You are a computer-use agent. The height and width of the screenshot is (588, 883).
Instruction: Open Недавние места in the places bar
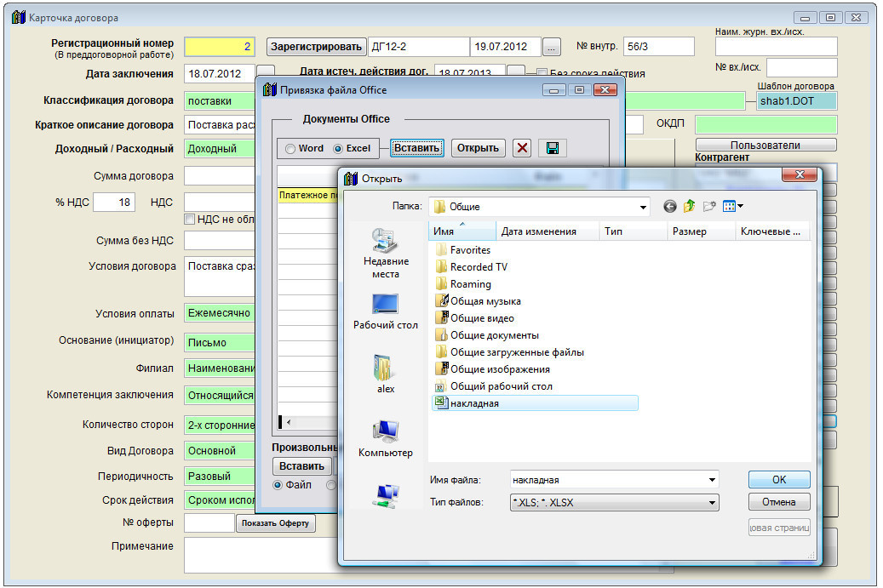pos(385,252)
